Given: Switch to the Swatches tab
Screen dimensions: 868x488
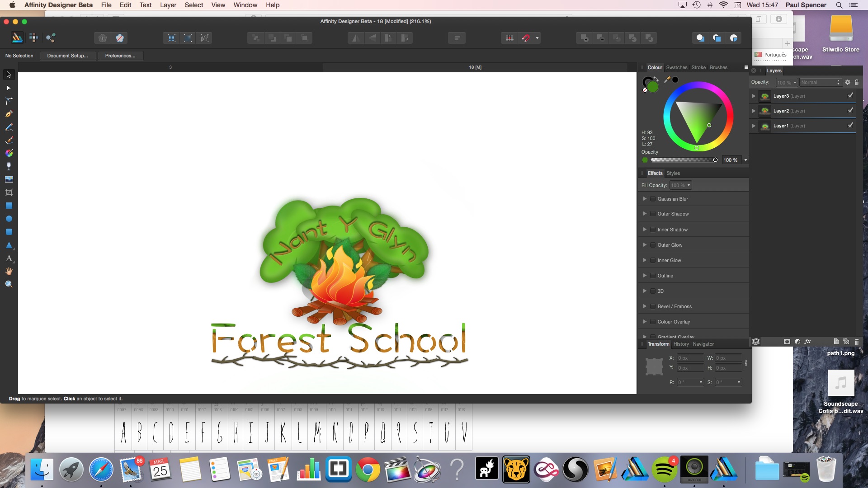Looking at the screenshot, I should click(x=676, y=67).
